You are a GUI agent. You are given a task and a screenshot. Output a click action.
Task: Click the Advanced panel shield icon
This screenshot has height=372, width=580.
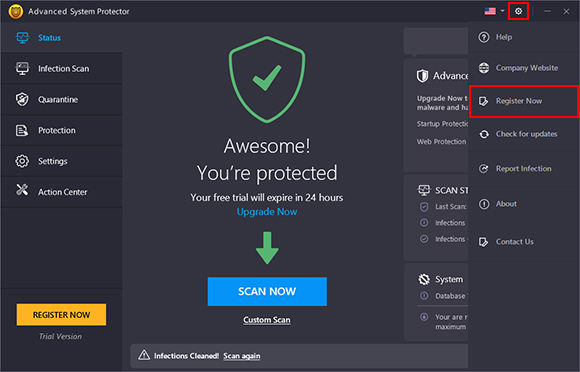pos(422,75)
